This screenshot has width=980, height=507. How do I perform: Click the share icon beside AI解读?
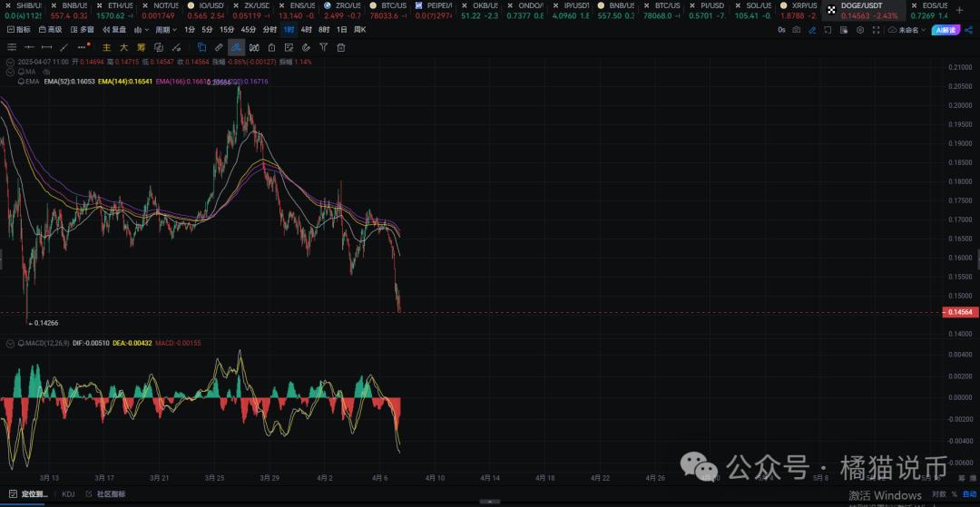(x=969, y=29)
